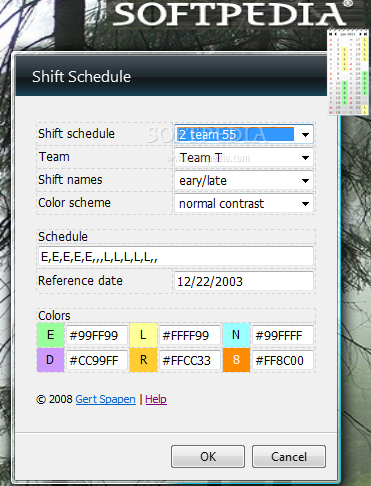
Task: Open the Gert Spapen link
Action: tap(106, 399)
